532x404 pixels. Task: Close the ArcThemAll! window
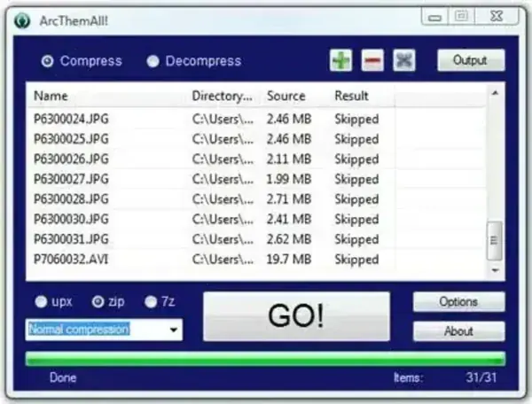497,16
